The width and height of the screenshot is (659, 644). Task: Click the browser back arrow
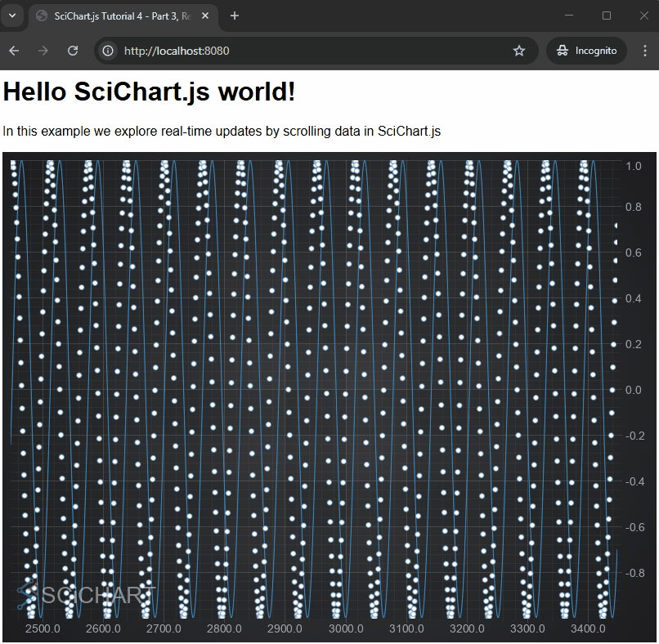pyautogui.click(x=14, y=51)
